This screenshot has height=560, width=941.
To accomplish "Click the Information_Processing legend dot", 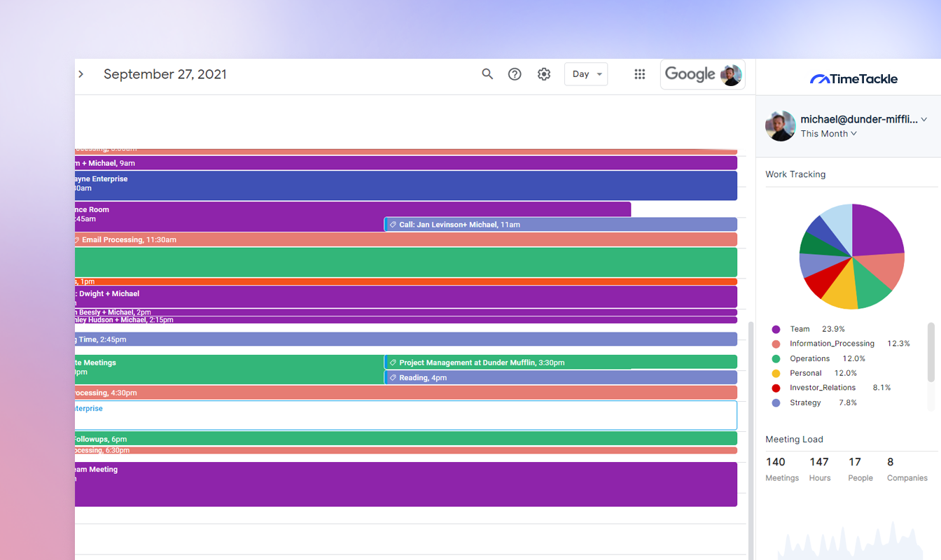I will click(776, 344).
